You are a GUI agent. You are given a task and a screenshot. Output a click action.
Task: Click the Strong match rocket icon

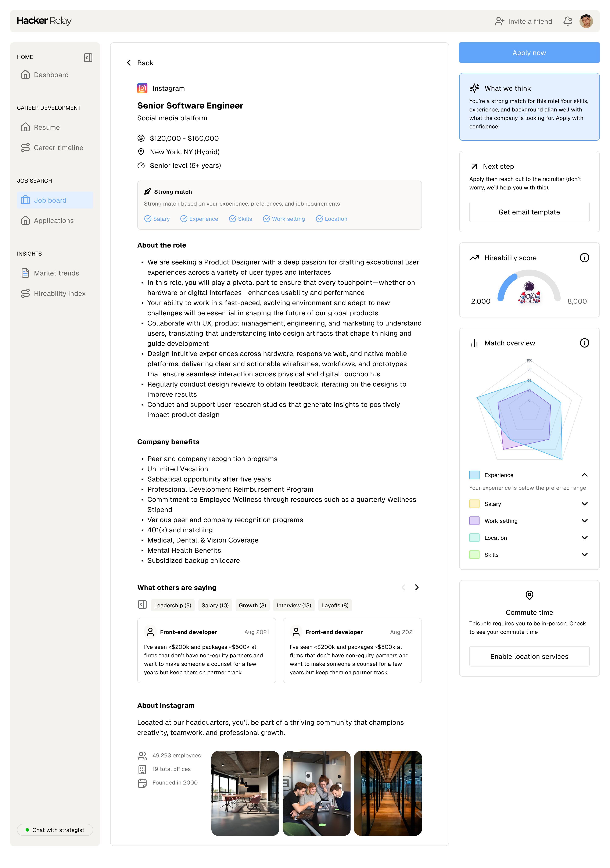coord(147,192)
